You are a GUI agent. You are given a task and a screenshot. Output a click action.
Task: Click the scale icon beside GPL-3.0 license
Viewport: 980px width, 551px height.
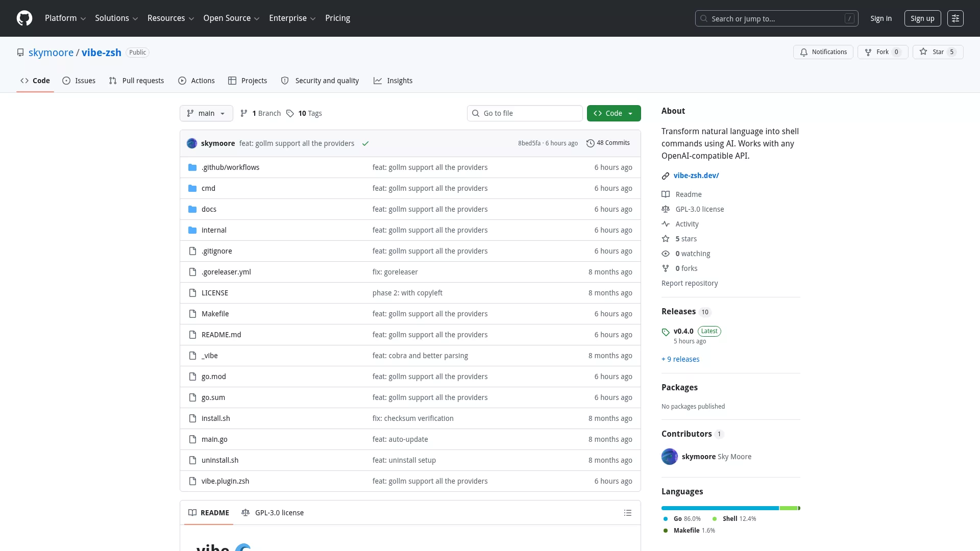pyautogui.click(x=666, y=209)
